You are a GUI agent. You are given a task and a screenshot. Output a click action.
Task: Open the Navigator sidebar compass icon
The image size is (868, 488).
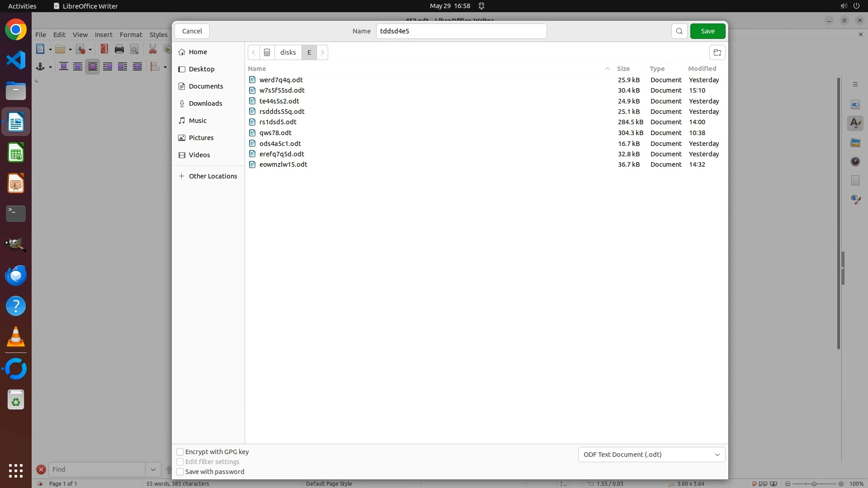click(x=855, y=161)
